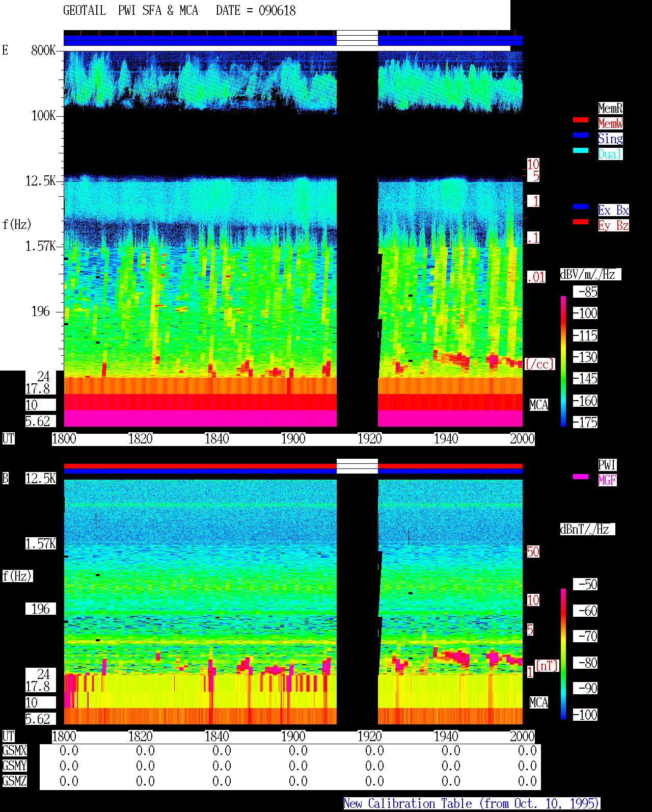Viewport: 652px width, 812px height.
Task: Open the New Calibration Table link
Action: 472,804
